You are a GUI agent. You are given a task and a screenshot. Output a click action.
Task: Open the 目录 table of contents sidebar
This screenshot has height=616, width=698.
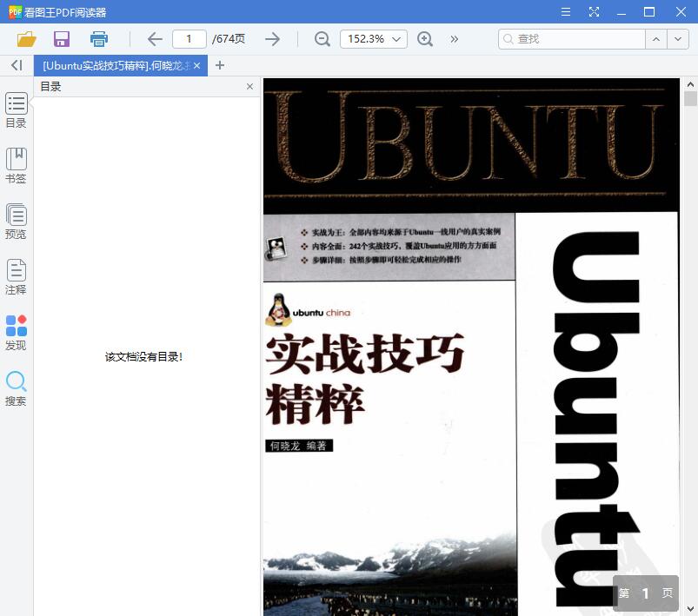(x=16, y=110)
